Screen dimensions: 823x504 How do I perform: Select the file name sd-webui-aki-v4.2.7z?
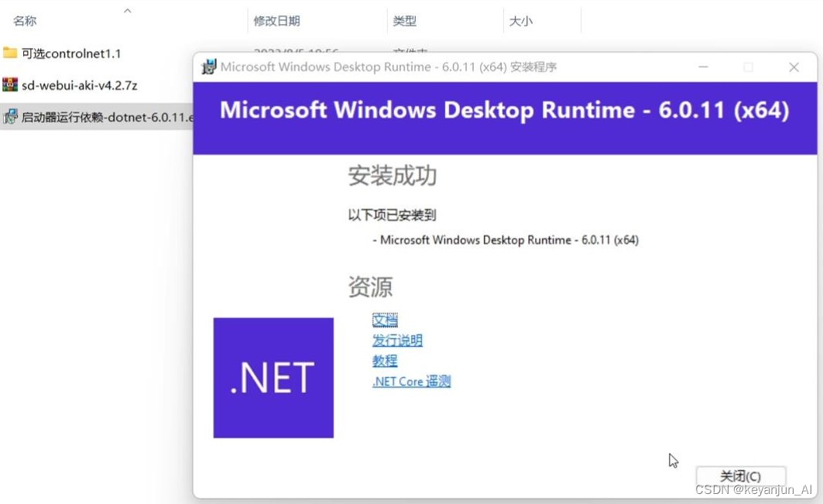pos(79,86)
